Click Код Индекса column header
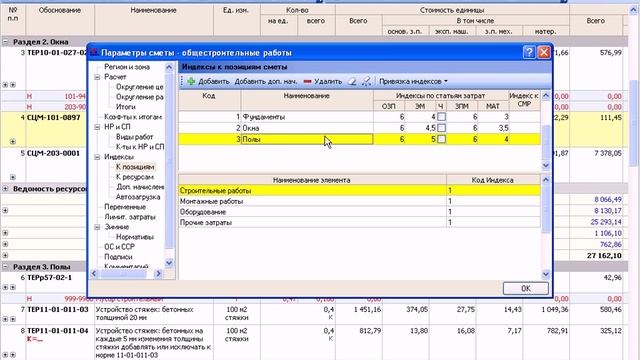The image size is (640, 360). click(x=493, y=180)
